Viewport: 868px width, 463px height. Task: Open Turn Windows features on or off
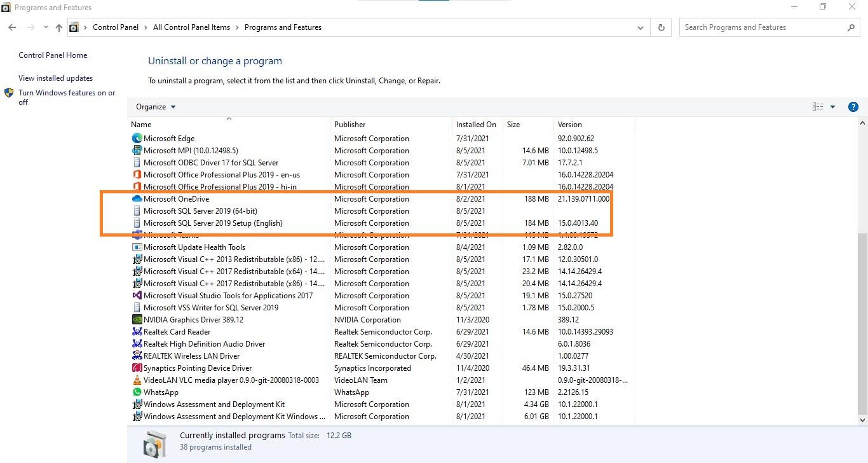(x=67, y=97)
